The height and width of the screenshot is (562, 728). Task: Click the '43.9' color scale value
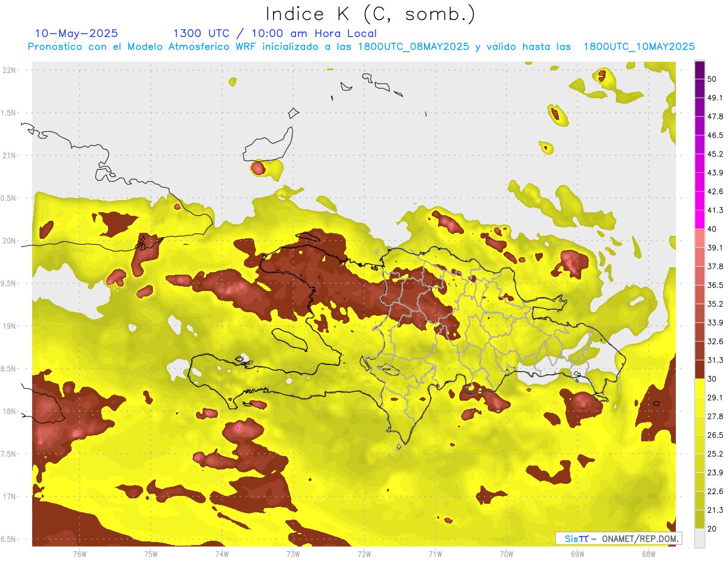click(715, 173)
